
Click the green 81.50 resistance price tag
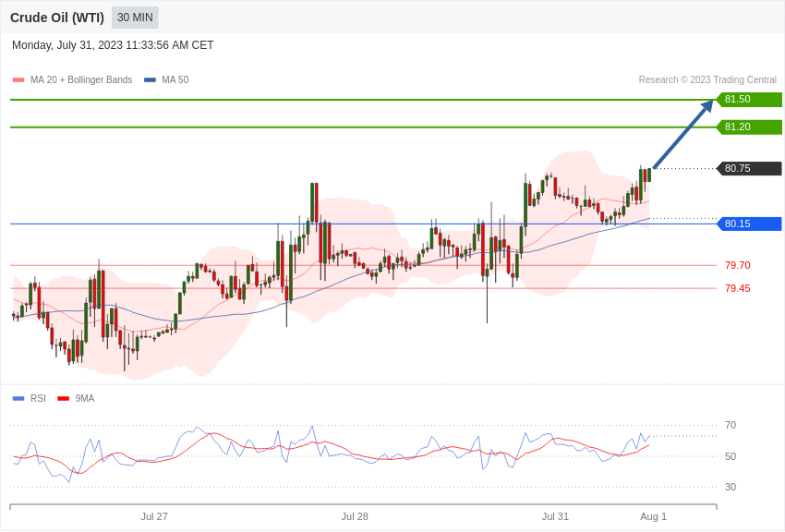point(750,99)
